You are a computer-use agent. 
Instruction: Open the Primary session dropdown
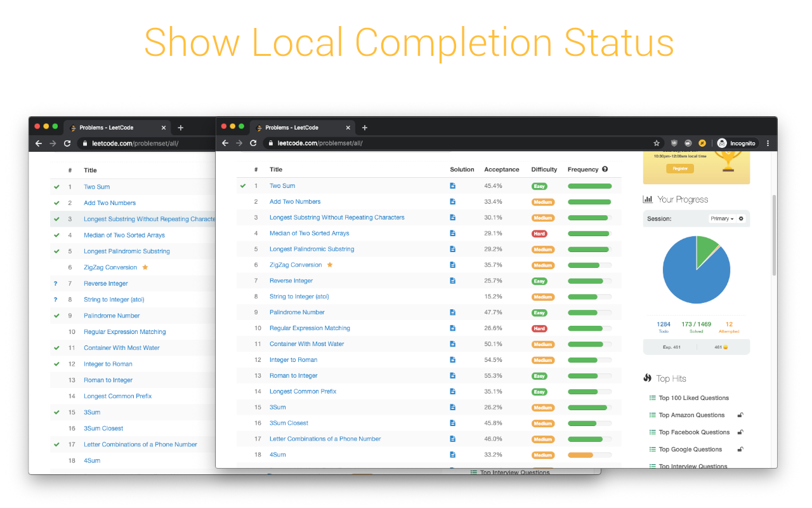click(722, 218)
